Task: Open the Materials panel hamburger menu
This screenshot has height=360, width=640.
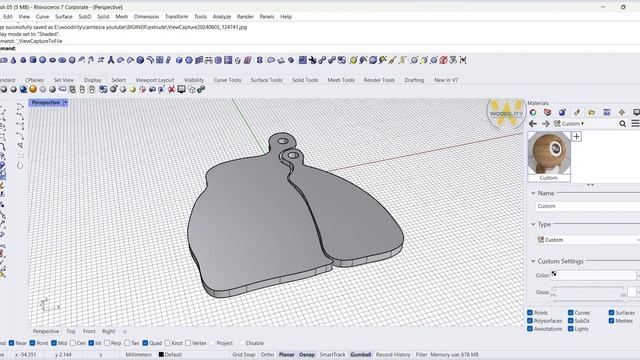Action: 636,123
